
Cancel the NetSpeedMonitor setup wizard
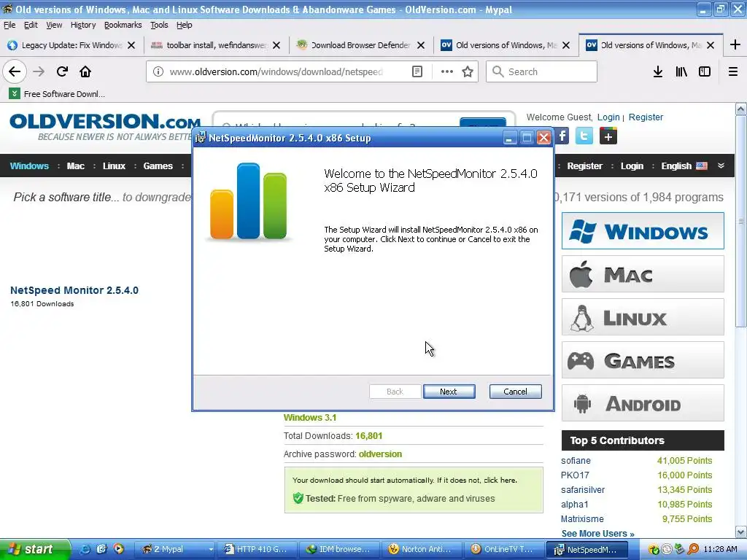pyautogui.click(x=516, y=392)
